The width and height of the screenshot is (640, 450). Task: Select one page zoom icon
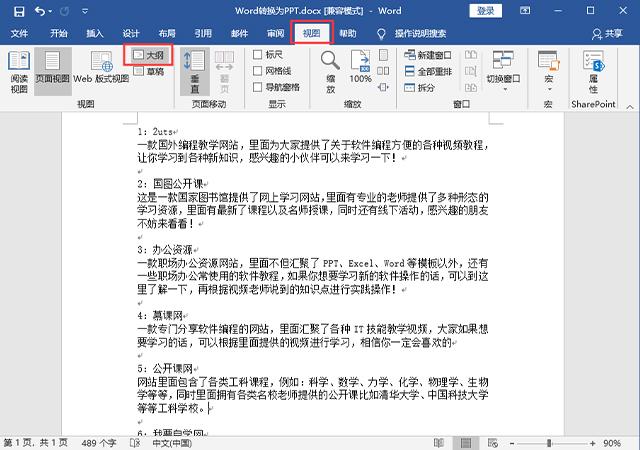coord(383,55)
